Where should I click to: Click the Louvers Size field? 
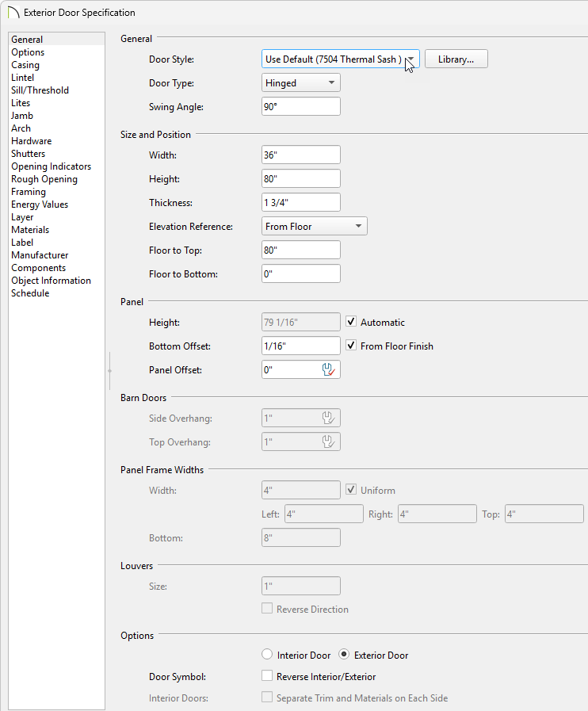click(301, 586)
